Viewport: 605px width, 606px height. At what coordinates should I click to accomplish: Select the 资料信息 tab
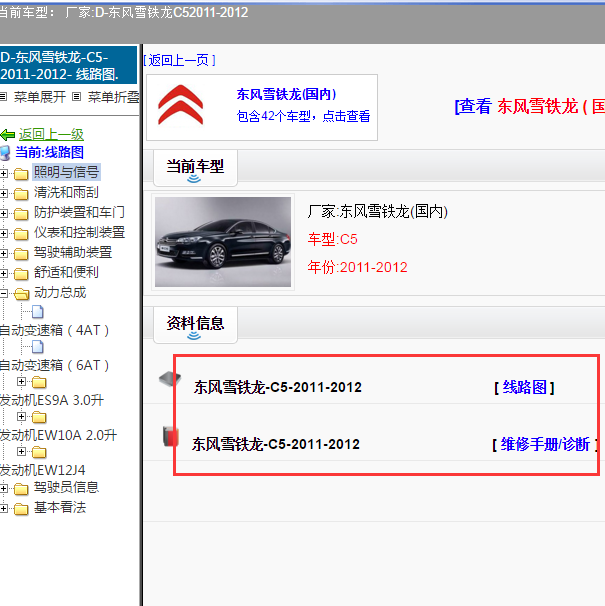(195, 325)
